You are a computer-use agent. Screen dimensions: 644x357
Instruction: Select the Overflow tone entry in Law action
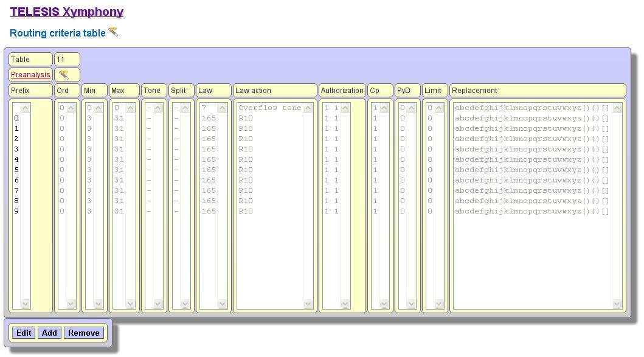click(269, 108)
